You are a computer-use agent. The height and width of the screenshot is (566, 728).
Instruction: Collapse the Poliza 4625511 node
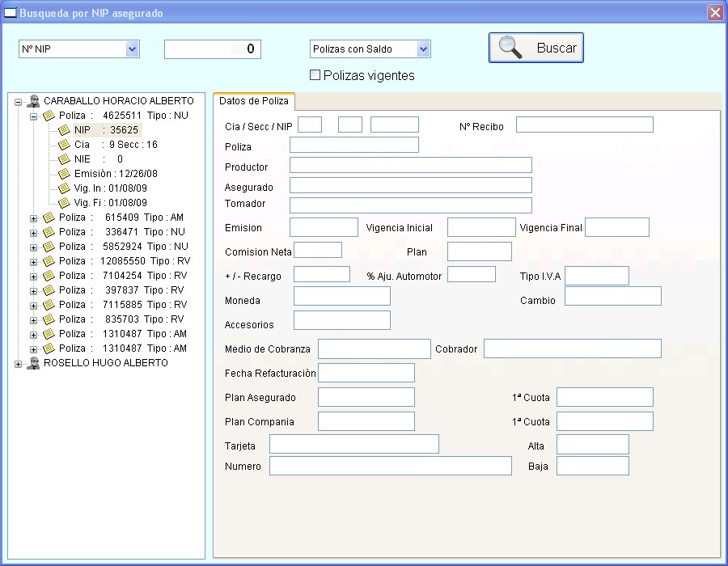click(x=33, y=116)
